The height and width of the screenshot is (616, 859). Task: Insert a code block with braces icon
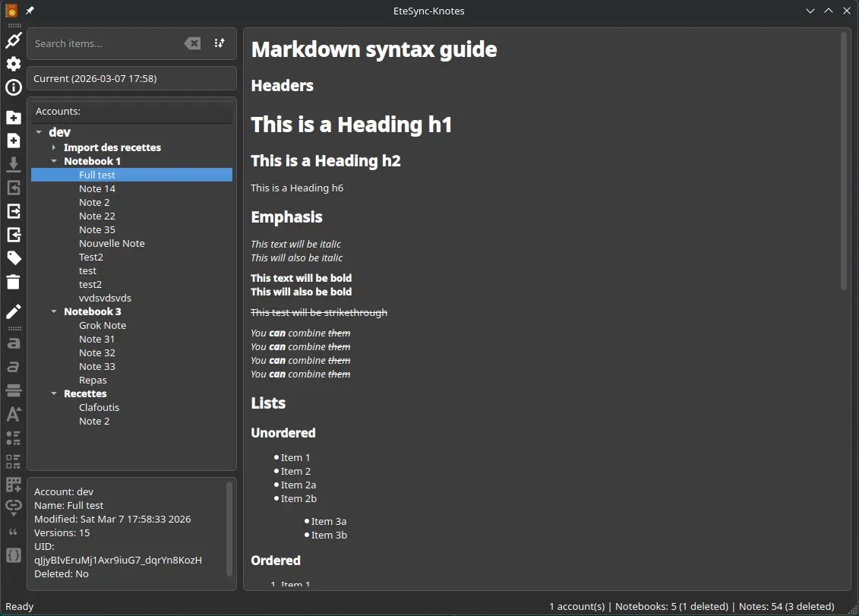click(14, 555)
